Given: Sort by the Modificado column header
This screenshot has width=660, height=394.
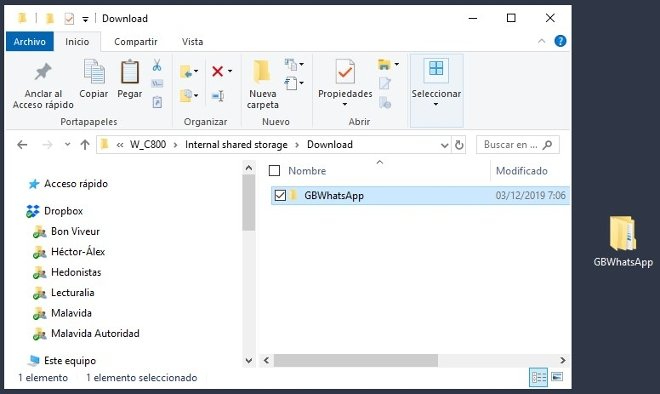Looking at the screenshot, I should [x=522, y=171].
